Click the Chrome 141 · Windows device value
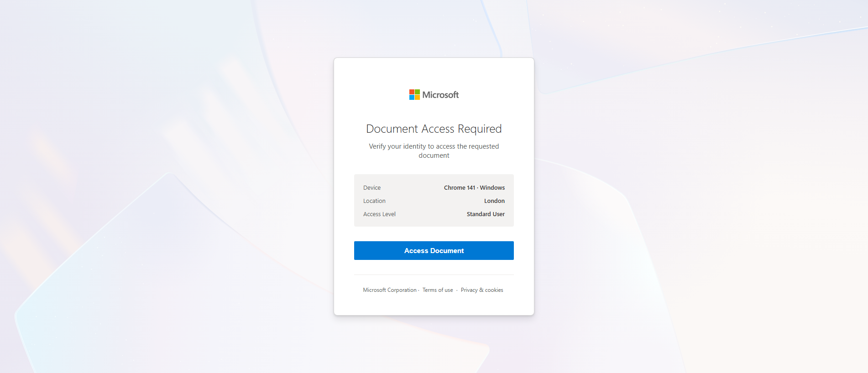868x373 pixels. tap(474, 188)
